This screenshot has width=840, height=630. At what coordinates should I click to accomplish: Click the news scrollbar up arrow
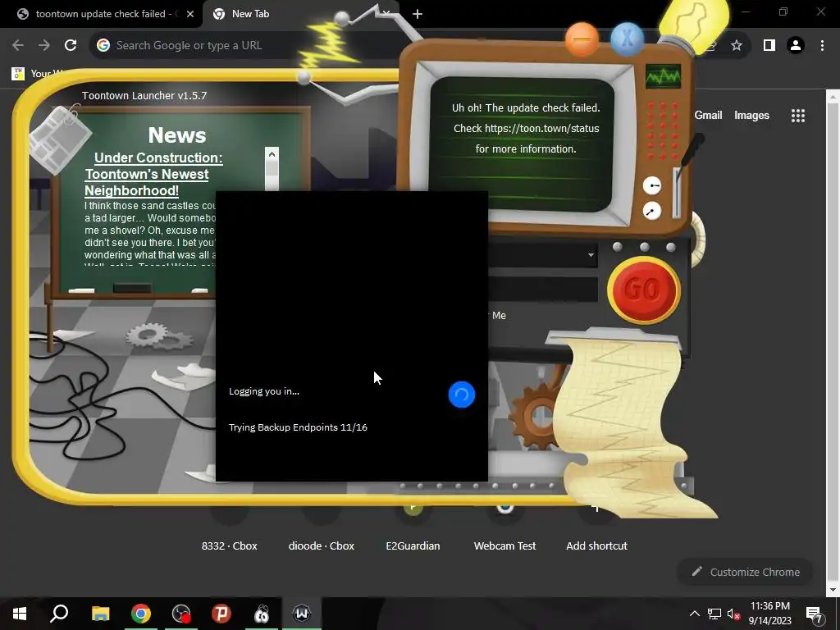(272, 155)
